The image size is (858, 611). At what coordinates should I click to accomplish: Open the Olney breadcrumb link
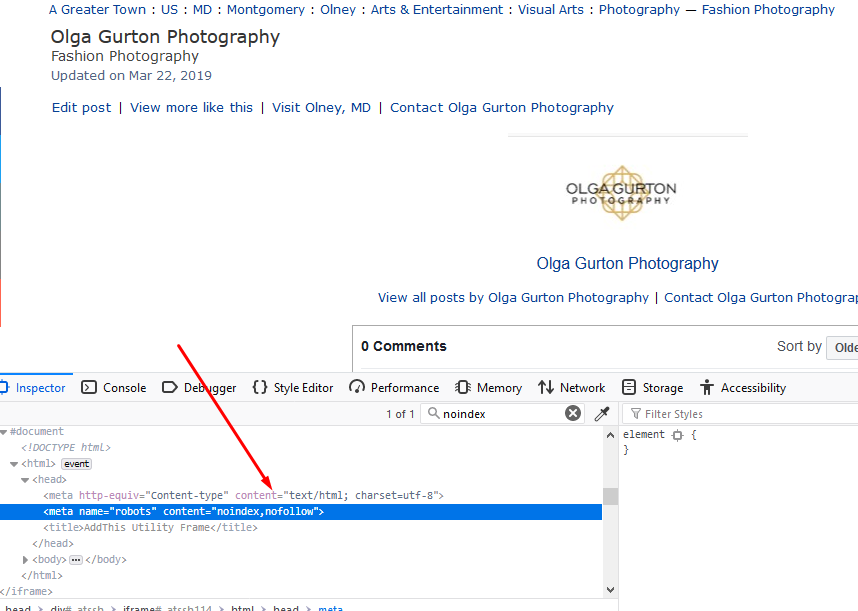[x=338, y=10]
